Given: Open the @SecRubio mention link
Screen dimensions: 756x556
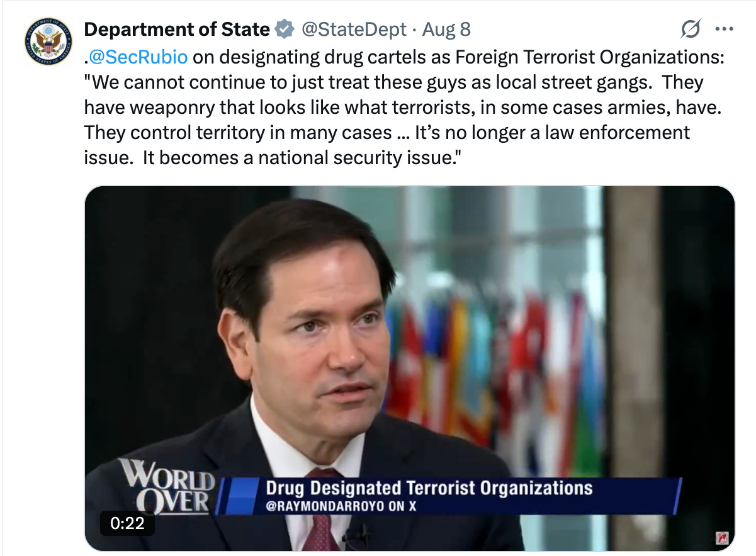Looking at the screenshot, I should click(138, 57).
